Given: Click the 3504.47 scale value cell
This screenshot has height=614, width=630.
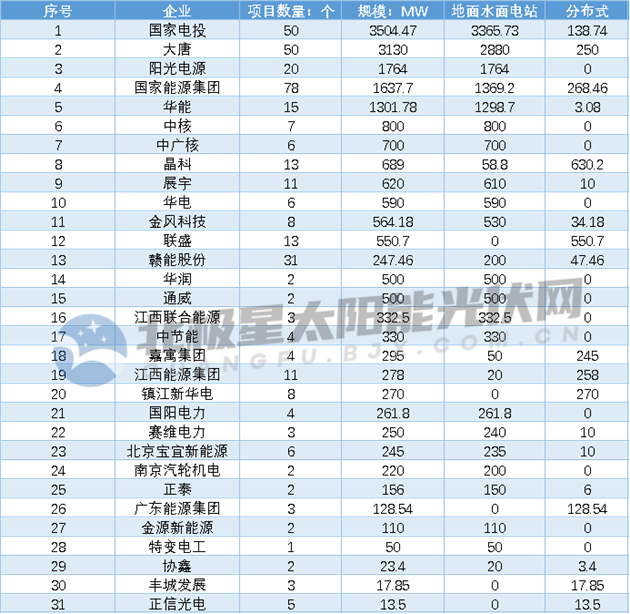Looking at the screenshot, I should pos(393,31).
